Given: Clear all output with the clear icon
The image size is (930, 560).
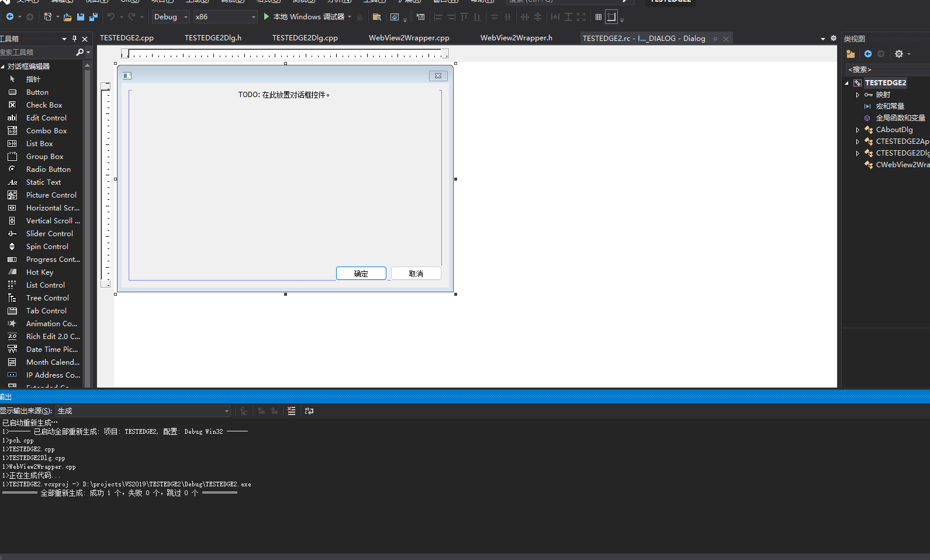Looking at the screenshot, I should pos(292,411).
